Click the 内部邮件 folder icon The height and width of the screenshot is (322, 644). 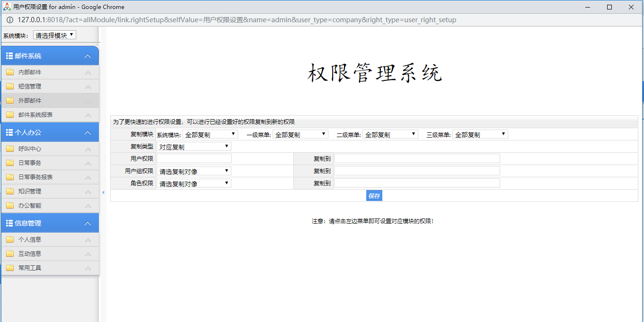click(x=10, y=72)
